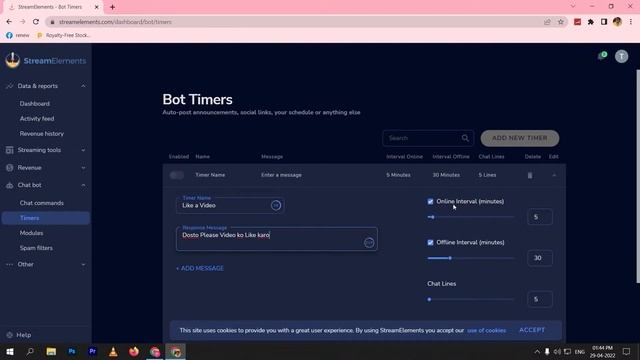
Task: Open the emoji picker icon in Response Message field
Action: (x=369, y=242)
